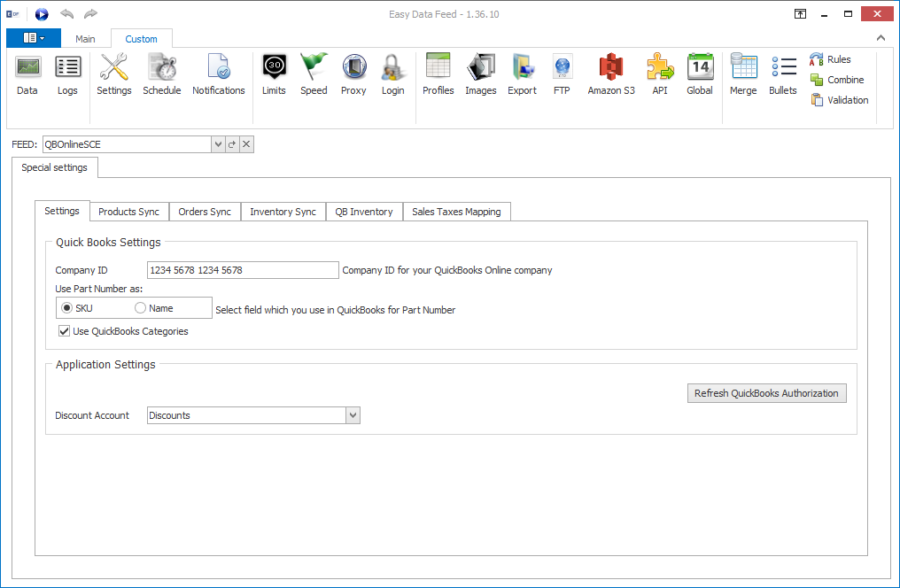Select the Special settings tab
The image size is (900, 588).
coord(55,167)
